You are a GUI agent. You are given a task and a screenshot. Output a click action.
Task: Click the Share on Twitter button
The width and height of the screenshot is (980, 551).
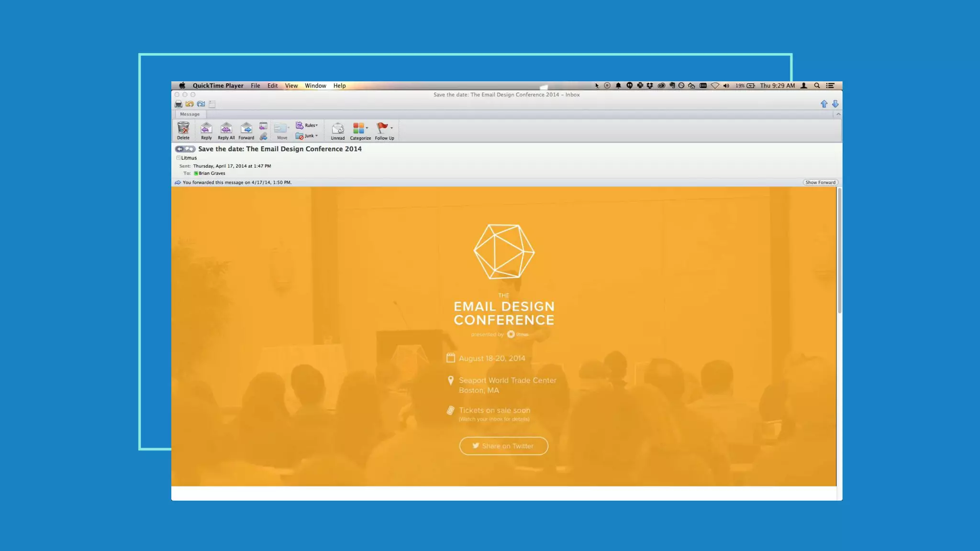tap(503, 446)
